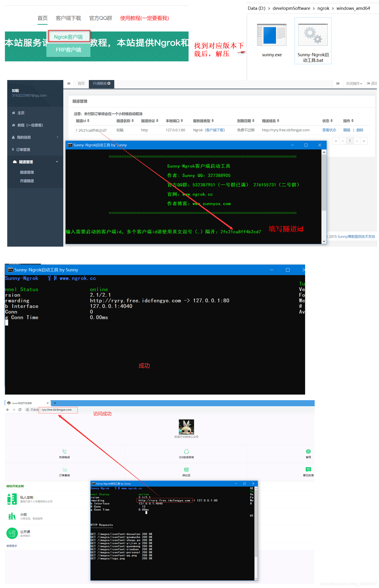Click the down arrow of the bottom console scrollbar

256,579
